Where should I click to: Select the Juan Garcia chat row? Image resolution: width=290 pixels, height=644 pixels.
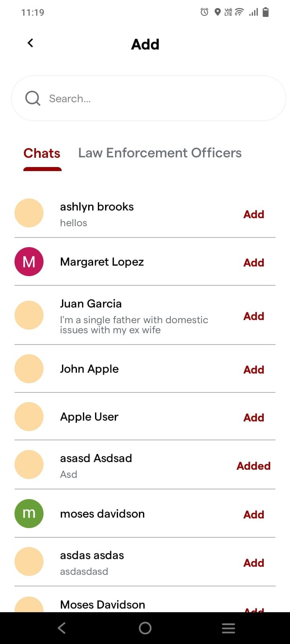(x=134, y=316)
